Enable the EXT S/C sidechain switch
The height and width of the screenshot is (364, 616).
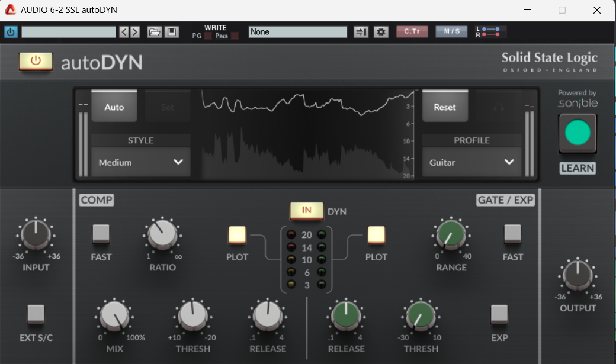click(x=36, y=314)
